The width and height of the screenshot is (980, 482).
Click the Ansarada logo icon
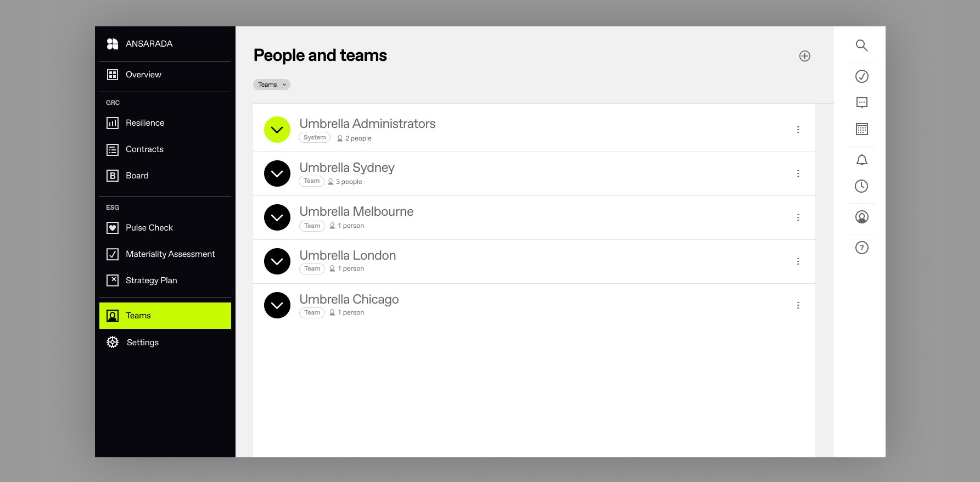coord(113,44)
